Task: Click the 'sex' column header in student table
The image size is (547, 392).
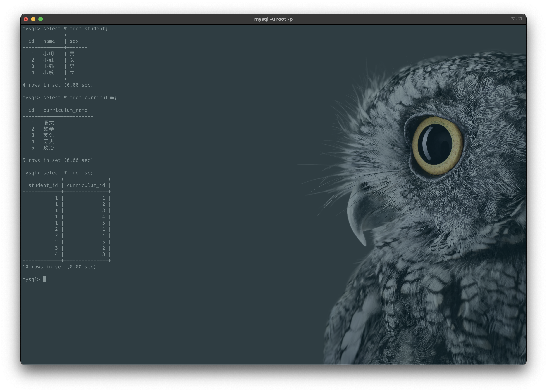Action: click(74, 41)
